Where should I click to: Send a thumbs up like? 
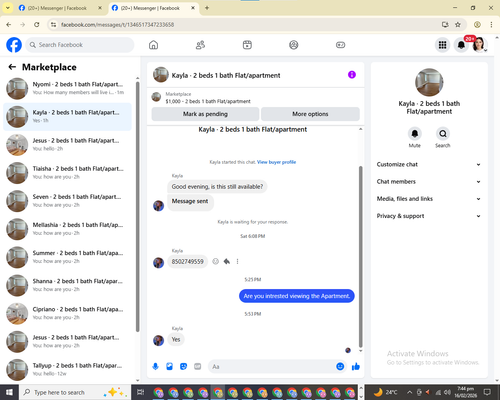tap(356, 367)
